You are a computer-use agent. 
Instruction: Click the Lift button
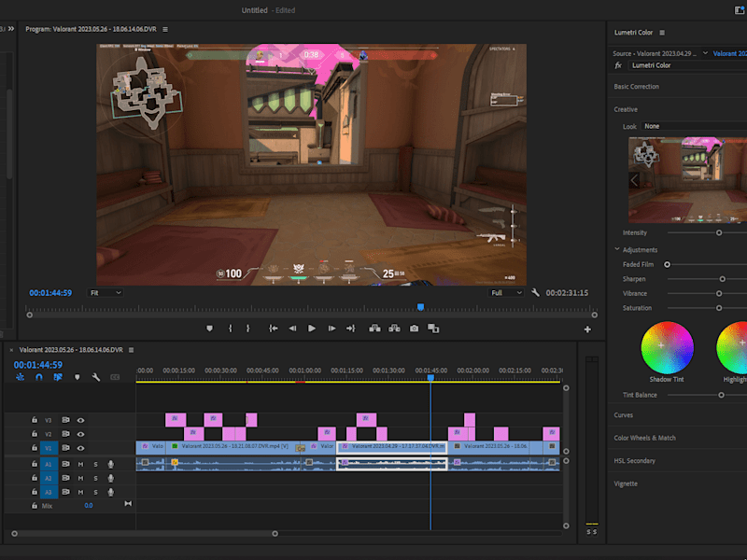(x=375, y=329)
